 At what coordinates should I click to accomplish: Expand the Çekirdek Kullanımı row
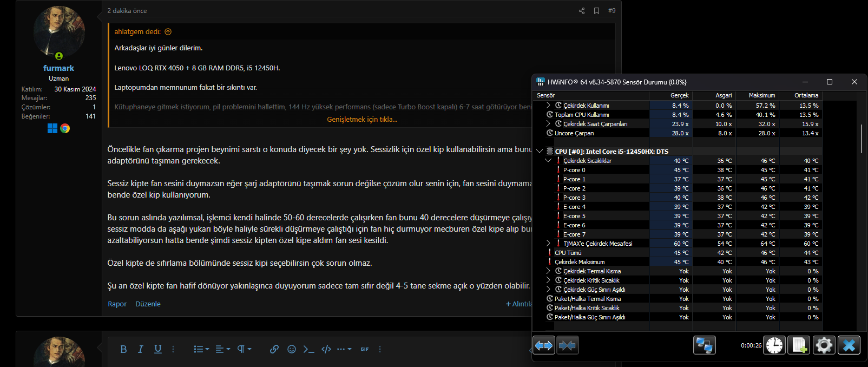(x=548, y=106)
